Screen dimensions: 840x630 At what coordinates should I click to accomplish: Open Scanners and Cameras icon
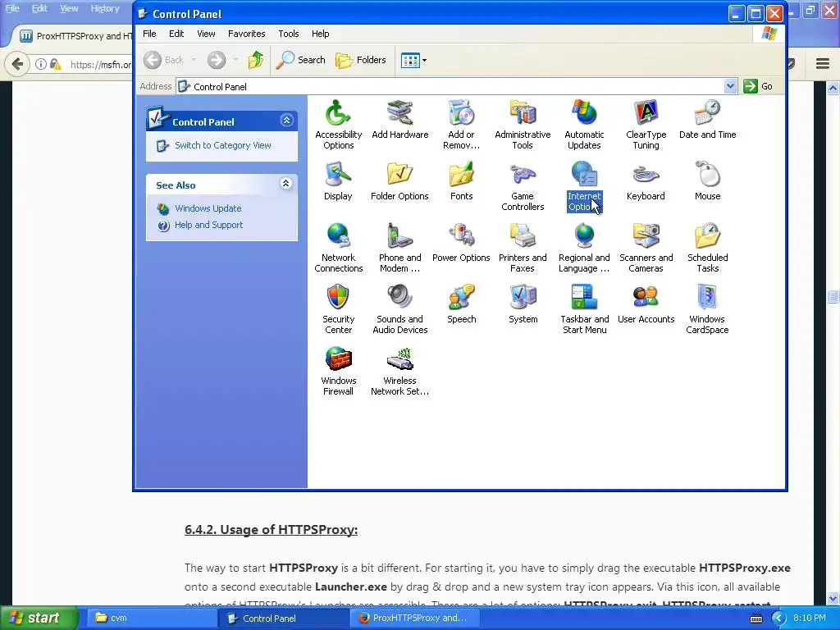click(646, 248)
